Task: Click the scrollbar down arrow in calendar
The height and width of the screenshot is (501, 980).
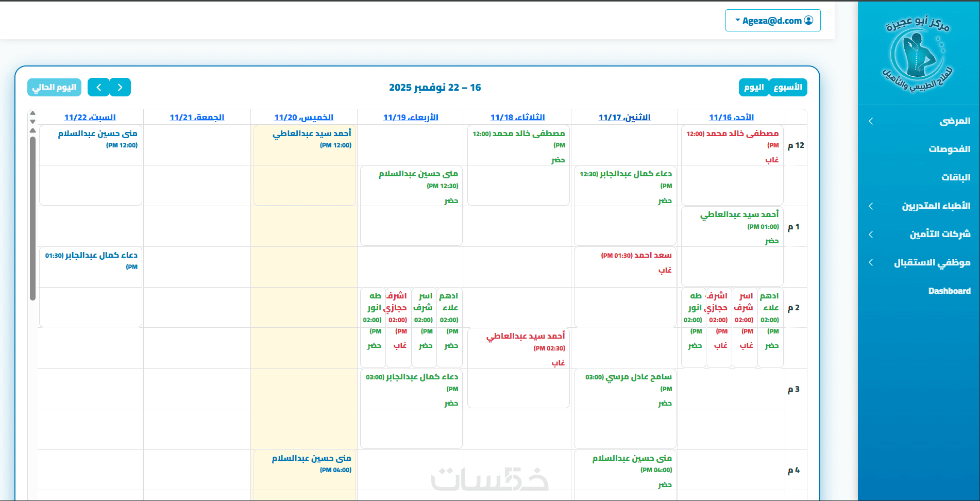Action: (x=32, y=122)
